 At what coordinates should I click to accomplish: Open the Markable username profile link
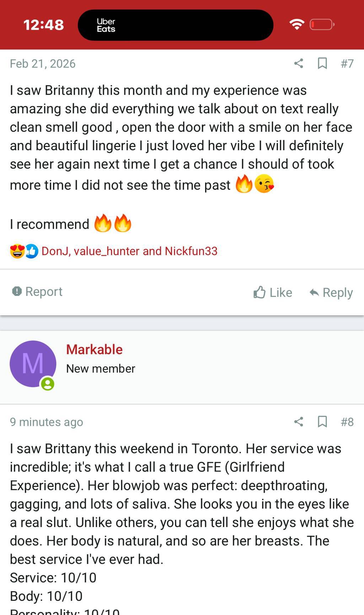point(94,350)
